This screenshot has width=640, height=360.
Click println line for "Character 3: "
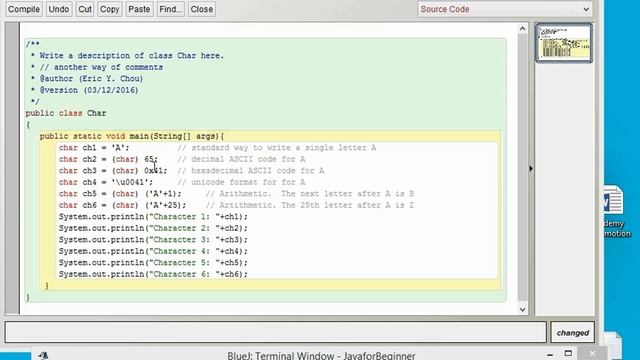[153, 239]
